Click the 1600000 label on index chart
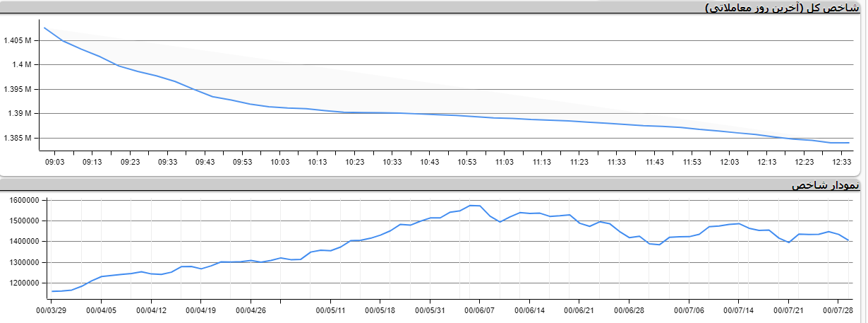Viewport: 868px width, 323px height. pyautogui.click(x=25, y=200)
